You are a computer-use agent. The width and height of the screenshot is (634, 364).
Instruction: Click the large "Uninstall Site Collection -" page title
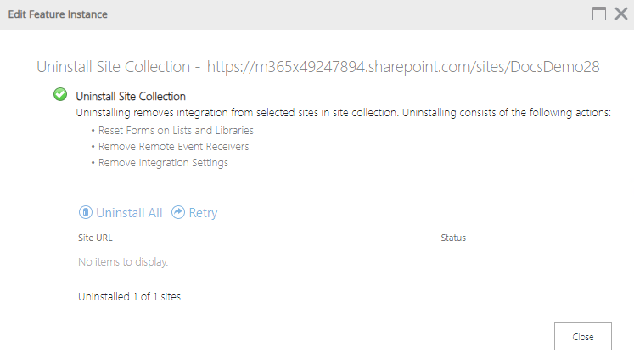pos(118,66)
